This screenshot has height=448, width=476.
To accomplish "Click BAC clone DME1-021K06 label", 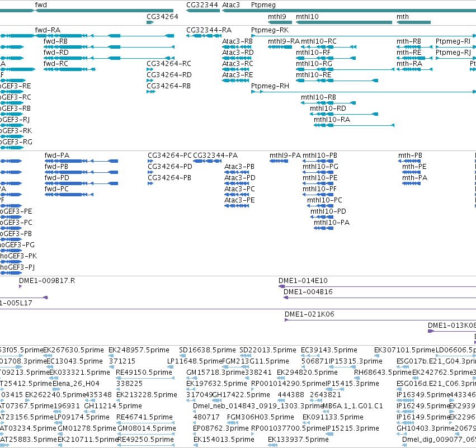I will (x=309, y=314).
